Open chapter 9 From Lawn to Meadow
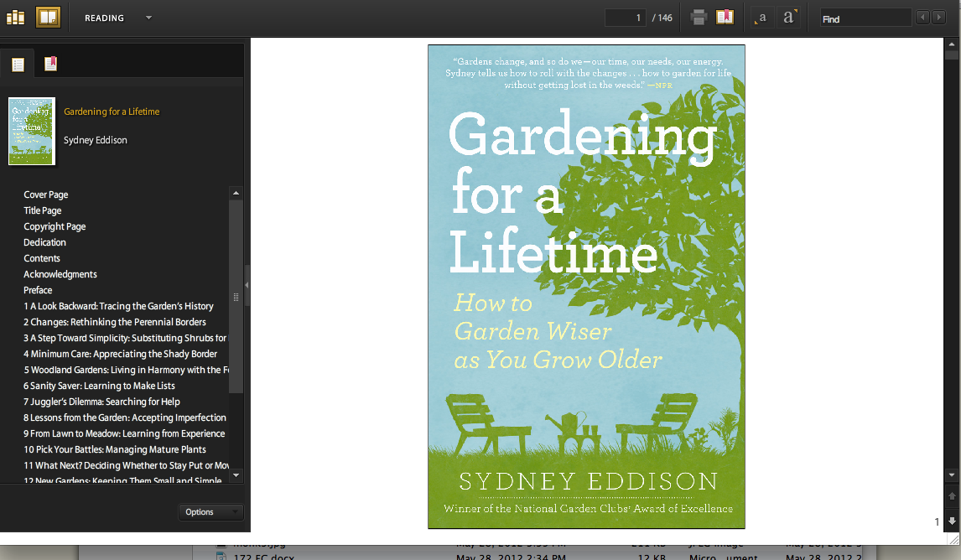 (124, 433)
